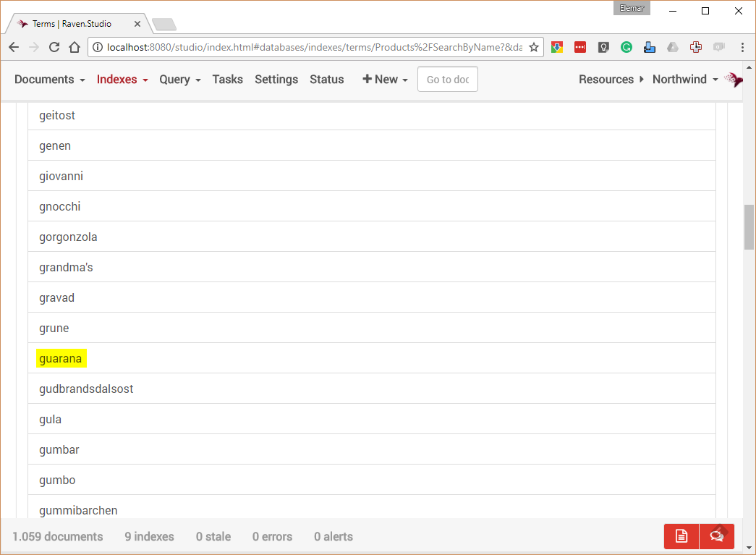756x555 pixels.
Task: Expand the New dropdown
Action: click(x=385, y=80)
